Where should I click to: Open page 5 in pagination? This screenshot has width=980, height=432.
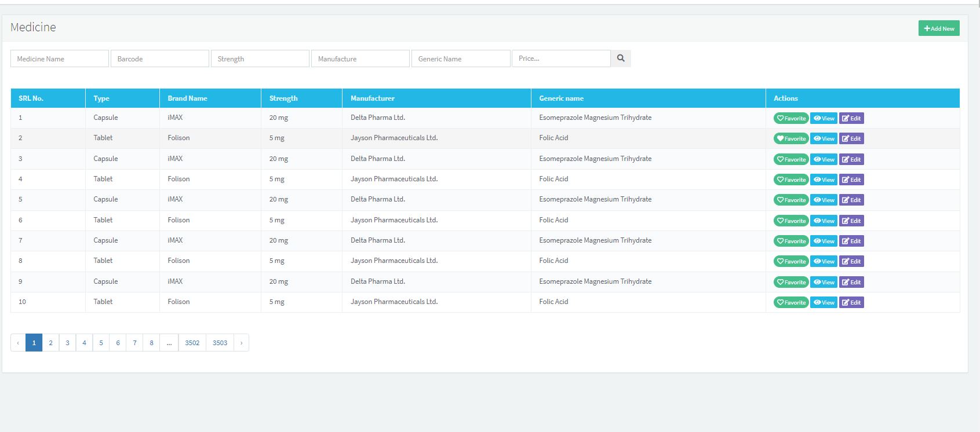101,343
